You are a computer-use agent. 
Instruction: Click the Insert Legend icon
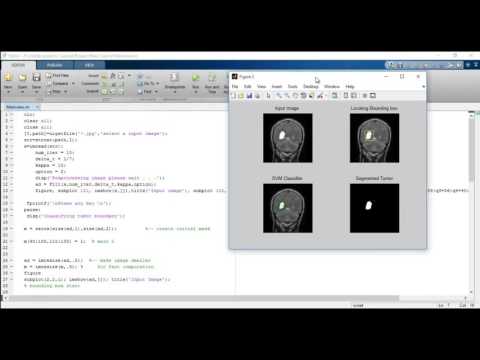point(354,96)
